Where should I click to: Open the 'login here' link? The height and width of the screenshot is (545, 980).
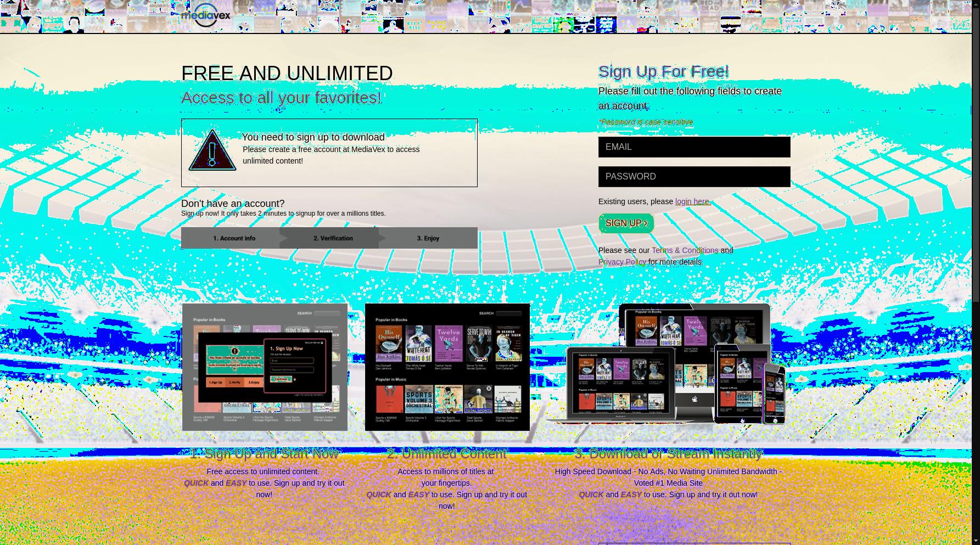pyautogui.click(x=692, y=201)
